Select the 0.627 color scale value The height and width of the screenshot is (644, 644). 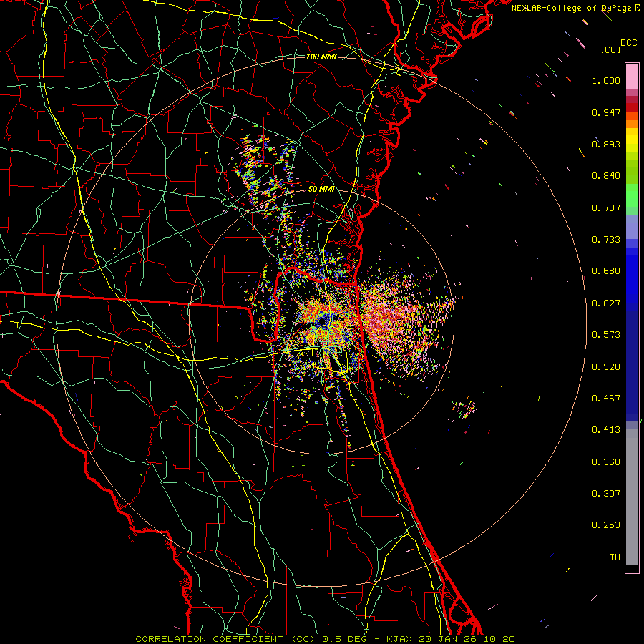[x=606, y=303]
